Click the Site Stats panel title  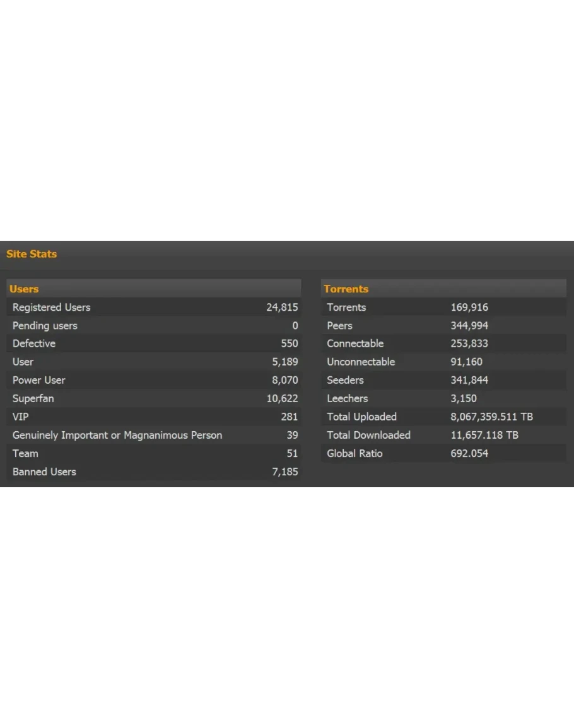(32, 254)
